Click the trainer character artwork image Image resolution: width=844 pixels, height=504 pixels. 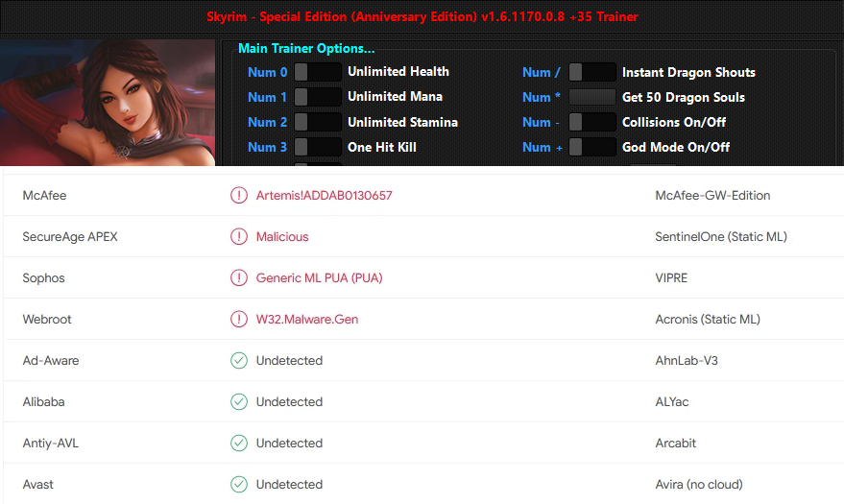[108, 102]
